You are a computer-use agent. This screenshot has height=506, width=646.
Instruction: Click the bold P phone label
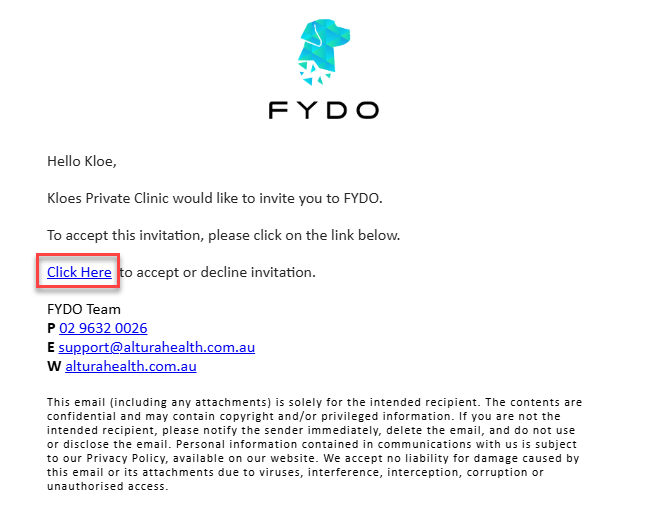tap(51, 328)
